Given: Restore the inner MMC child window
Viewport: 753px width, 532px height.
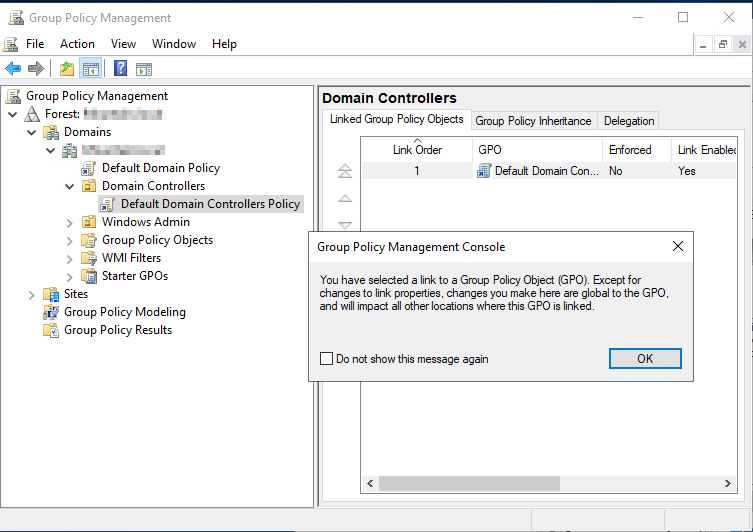Looking at the screenshot, I should point(723,45).
